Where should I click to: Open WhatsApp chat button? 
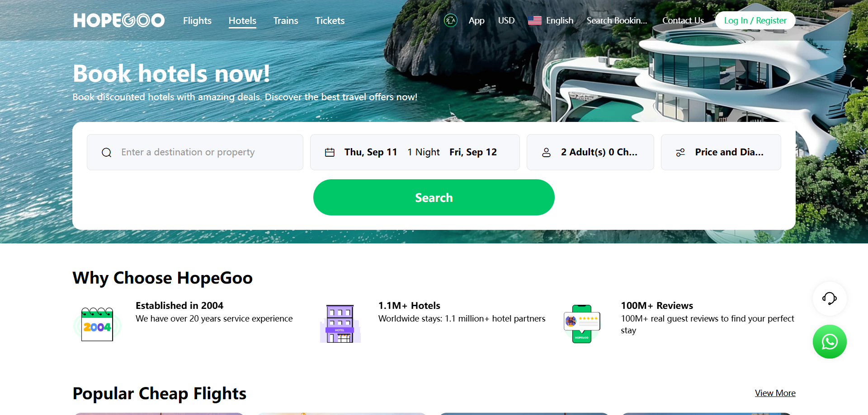click(829, 342)
